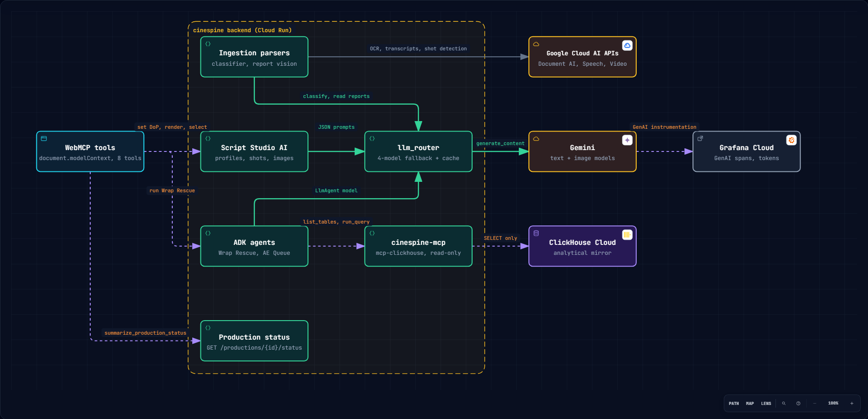Click the code icon on ADK agents
868x419 pixels.
click(x=208, y=233)
